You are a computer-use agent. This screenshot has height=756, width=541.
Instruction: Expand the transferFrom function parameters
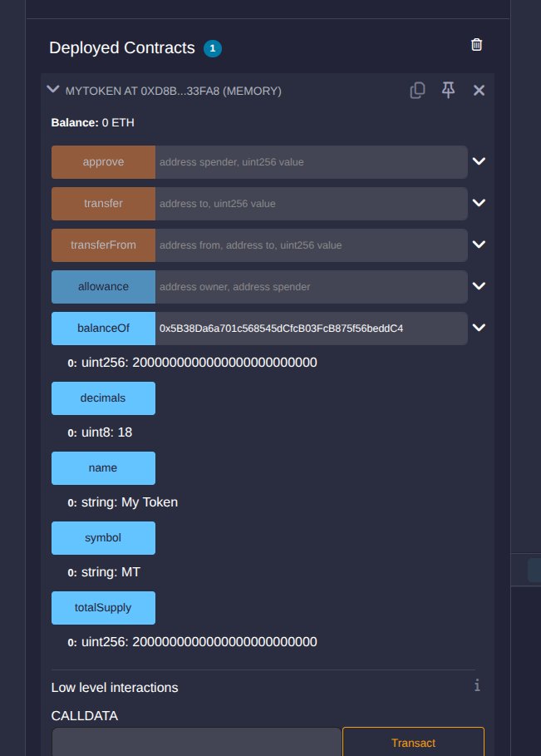[x=479, y=244]
